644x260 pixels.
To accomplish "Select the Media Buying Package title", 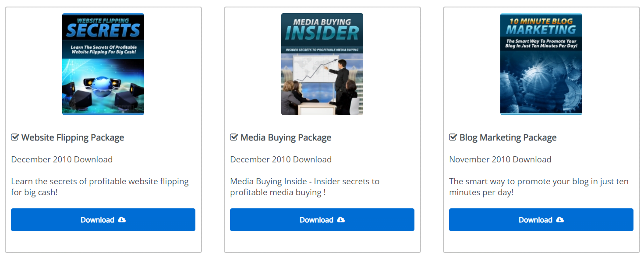I will [286, 137].
